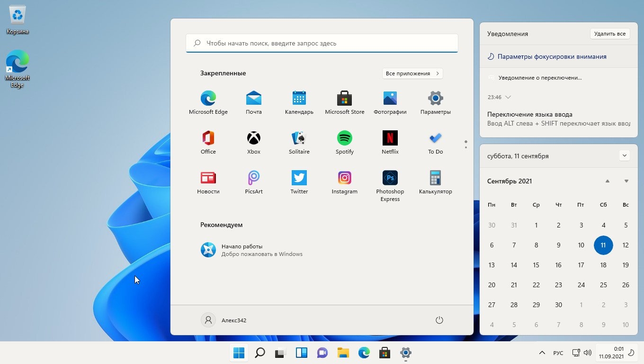Image resolution: width=644 pixels, height=364 pixels.
Task: Go to previous month in calendar
Action: [x=607, y=181]
